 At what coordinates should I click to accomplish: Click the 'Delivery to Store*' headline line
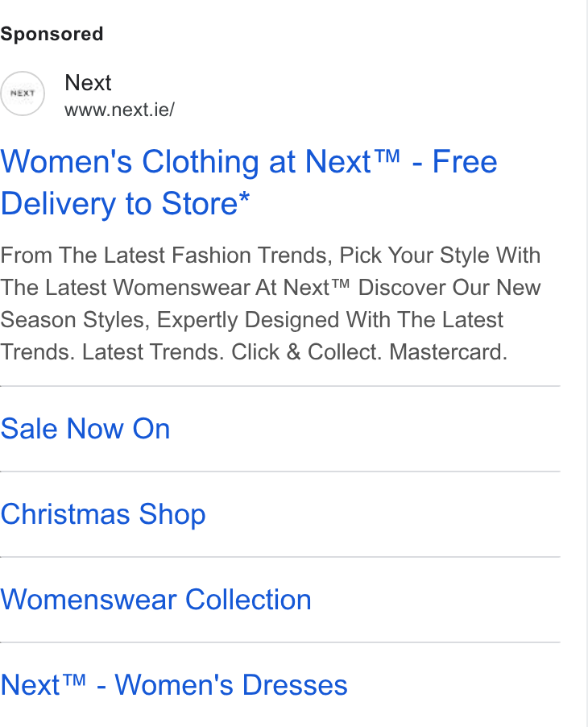click(125, 204)
